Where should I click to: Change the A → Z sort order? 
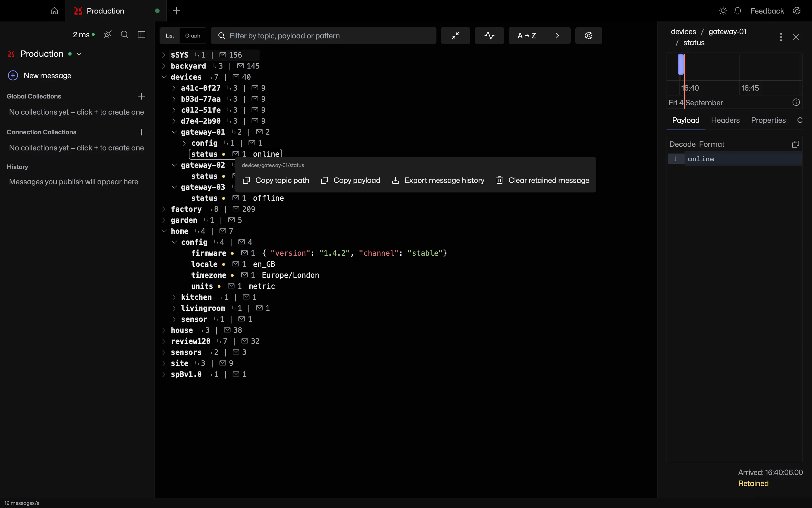pos(527,36)
